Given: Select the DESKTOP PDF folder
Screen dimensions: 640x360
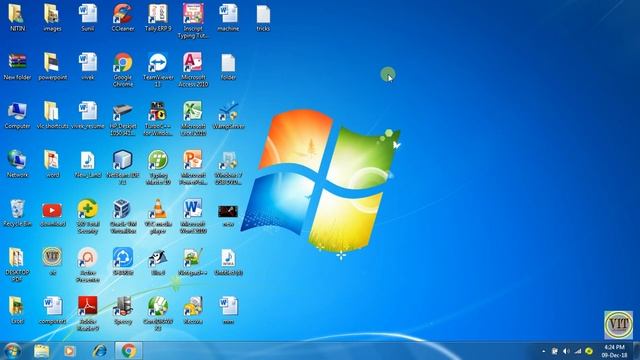Looking at the screenshot, I should pos(17,265).
